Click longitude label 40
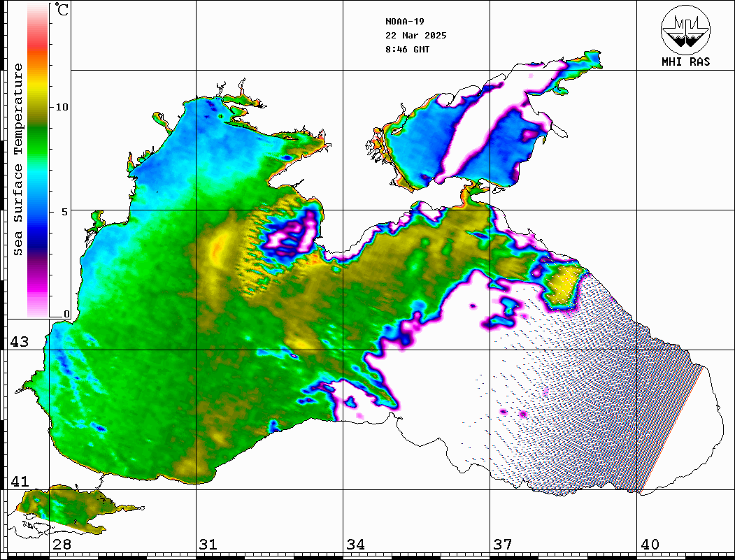Screen dimensions: 735x560 [x=650, y=545]
